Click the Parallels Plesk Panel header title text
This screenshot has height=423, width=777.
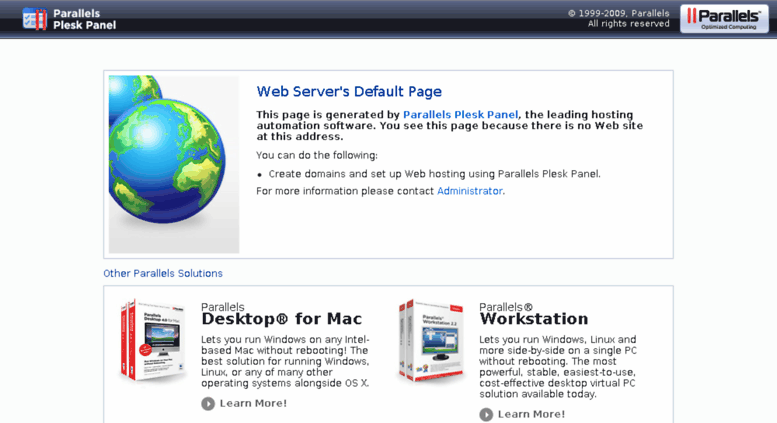coord(84,19)
